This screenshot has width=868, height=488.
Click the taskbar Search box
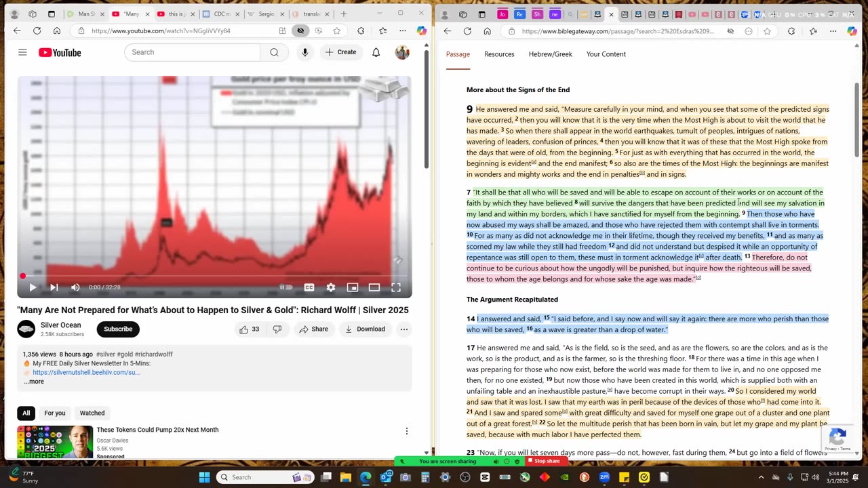[264, 477]
